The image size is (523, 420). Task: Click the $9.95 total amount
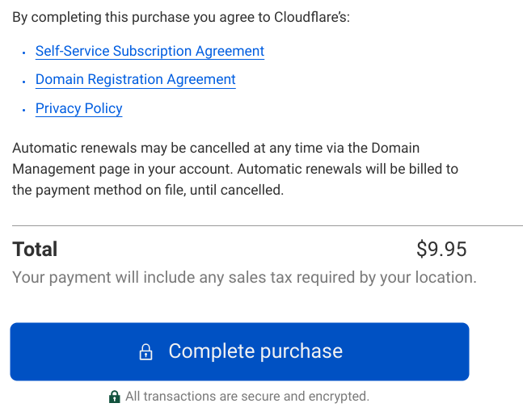[x=441, y=249]
